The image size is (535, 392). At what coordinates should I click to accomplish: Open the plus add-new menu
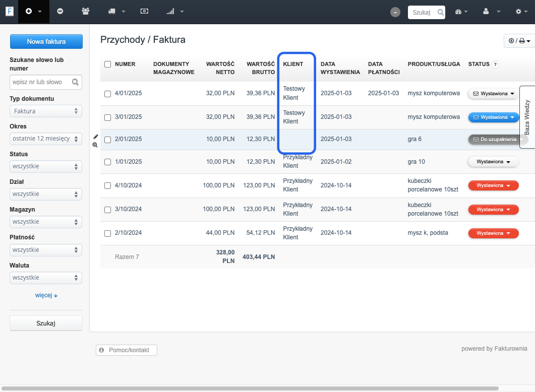click(x=33, y=11)
